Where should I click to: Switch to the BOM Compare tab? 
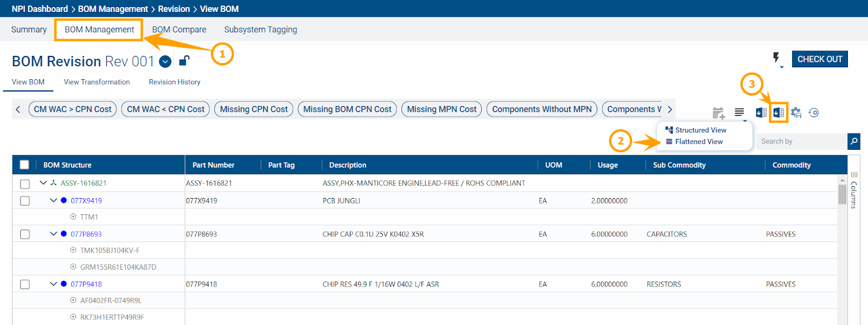pyautogui.click(x=179, y=30)
